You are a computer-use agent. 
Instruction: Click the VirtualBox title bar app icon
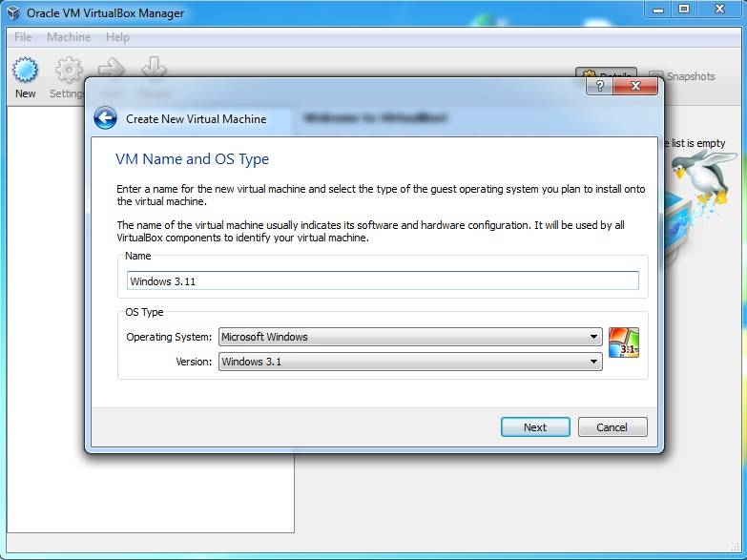tap(13, 12)
